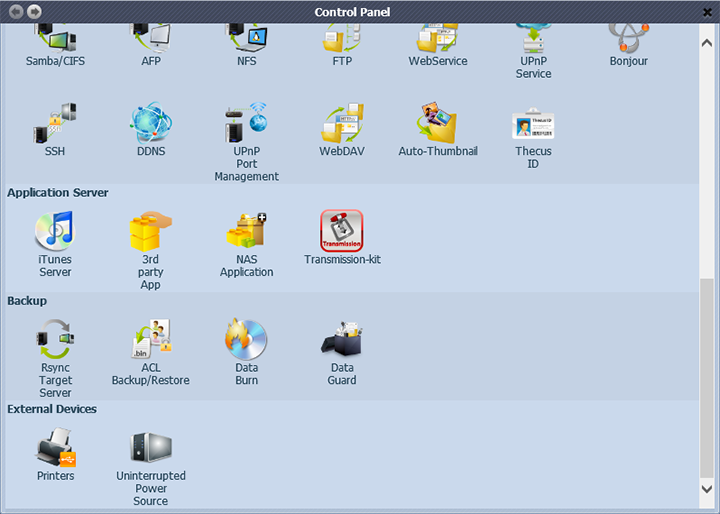Launch the Transmission-kit application

[x=342, y=232]
